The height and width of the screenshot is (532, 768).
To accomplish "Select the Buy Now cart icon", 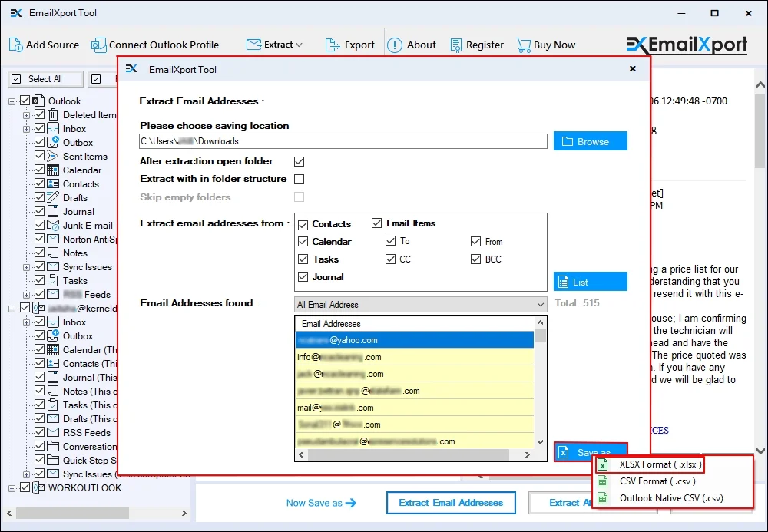I will [525, 45].
